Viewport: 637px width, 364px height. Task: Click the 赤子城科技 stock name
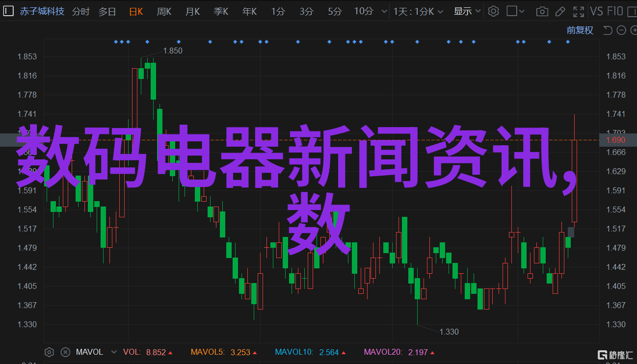tap(42, 11)
